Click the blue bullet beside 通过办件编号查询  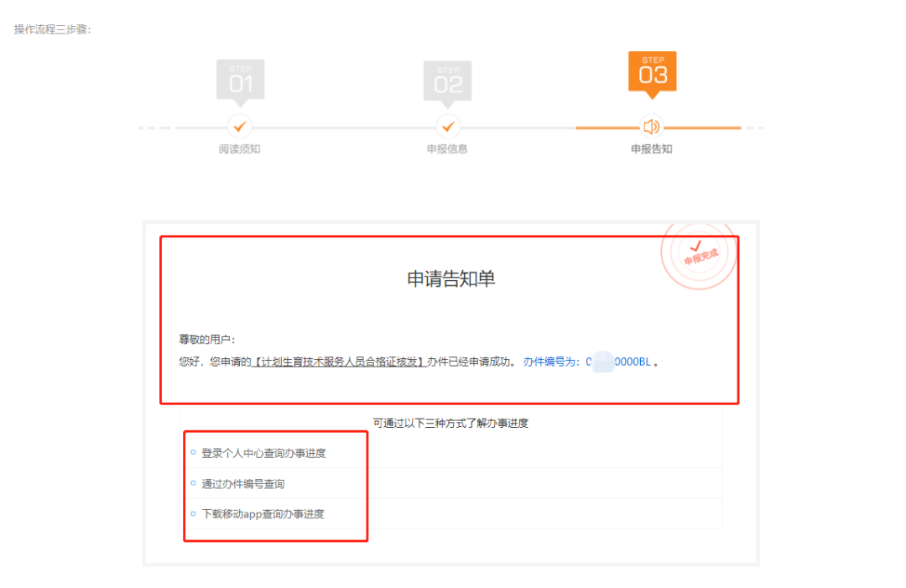(193, 483)
